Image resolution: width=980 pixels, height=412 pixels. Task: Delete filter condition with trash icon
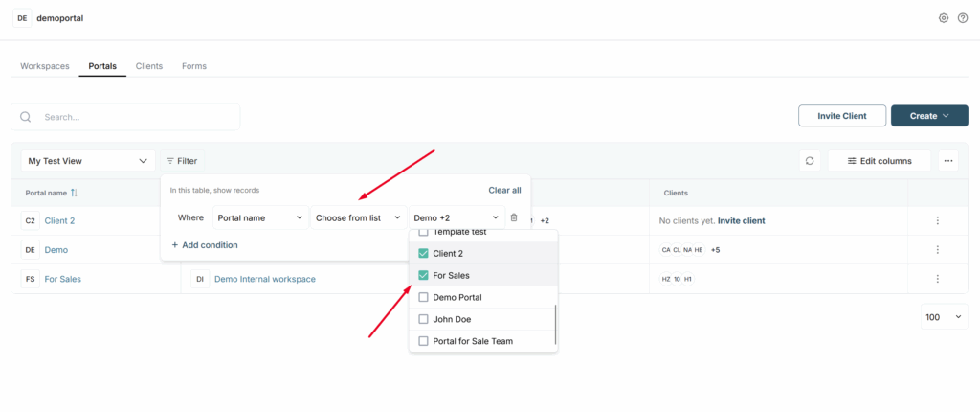[x=514, y=217]
